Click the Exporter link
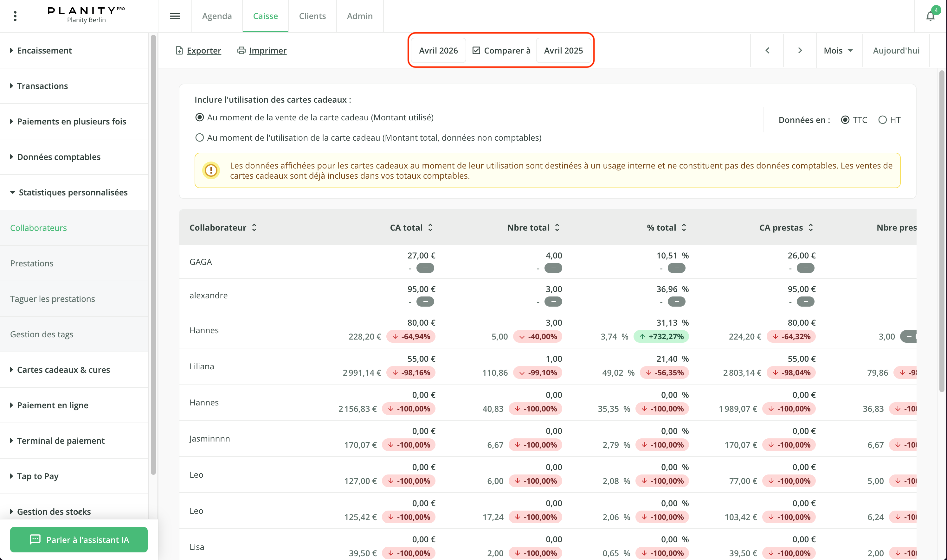947x560 pixels. [x=204, y=51]
